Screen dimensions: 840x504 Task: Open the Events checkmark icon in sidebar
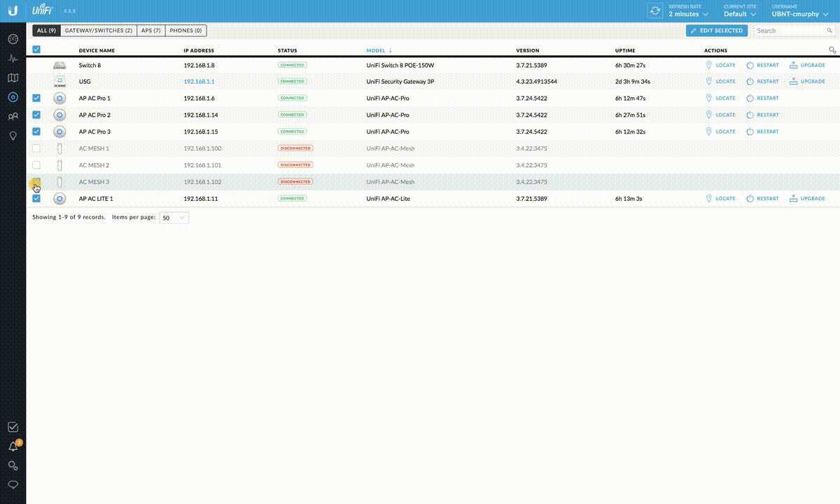click(x=13, y=427)
